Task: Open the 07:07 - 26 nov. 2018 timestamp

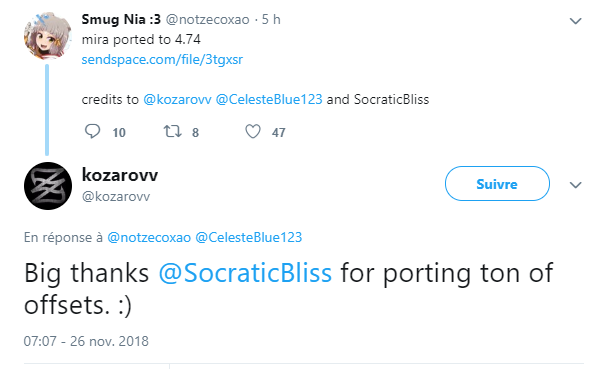Action: pyautogui.click(x=86, y=341)
